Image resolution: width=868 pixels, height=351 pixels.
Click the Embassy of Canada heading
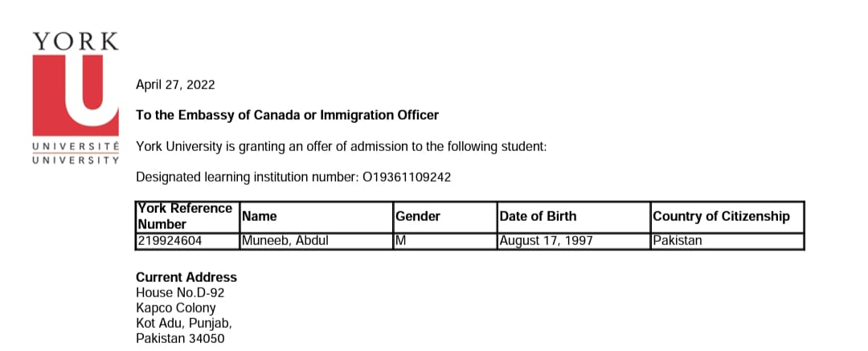coord(287,115)
